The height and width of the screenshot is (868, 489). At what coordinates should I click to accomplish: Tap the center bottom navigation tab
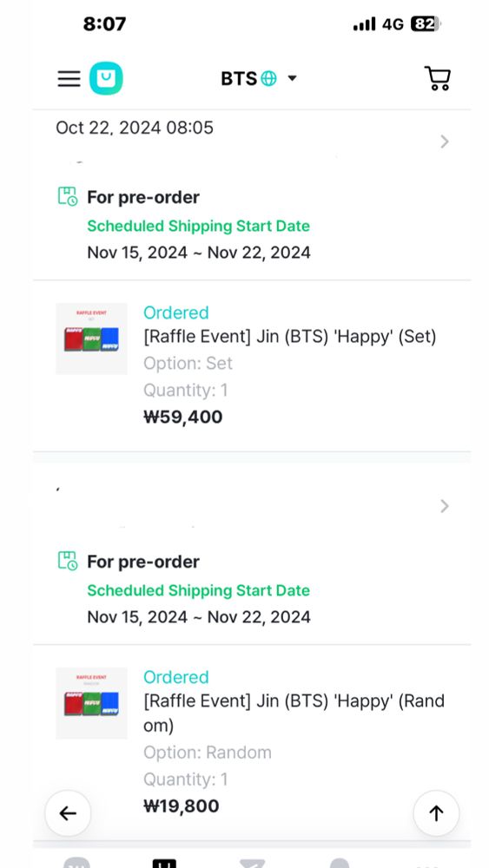(252, 863)
